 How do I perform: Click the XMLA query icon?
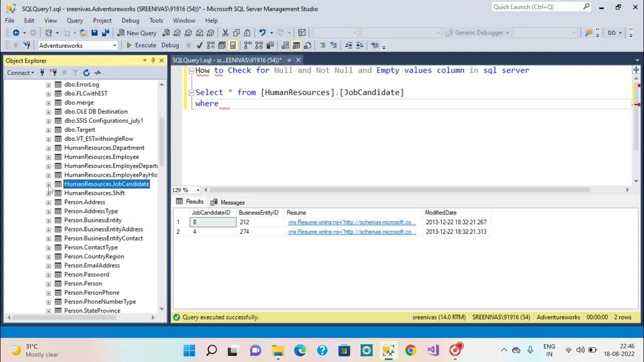point(199,33)
